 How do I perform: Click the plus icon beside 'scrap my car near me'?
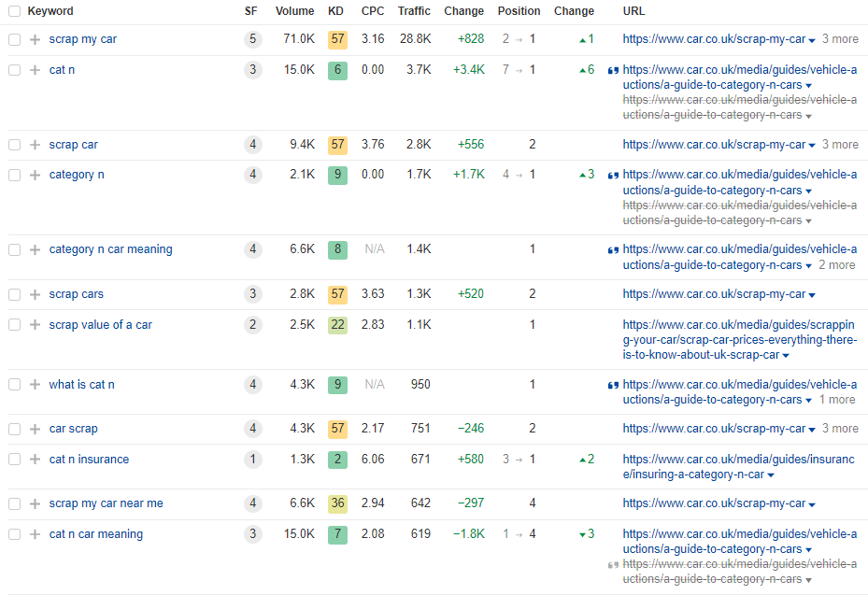pyautogui.click(x=35, y=503)
